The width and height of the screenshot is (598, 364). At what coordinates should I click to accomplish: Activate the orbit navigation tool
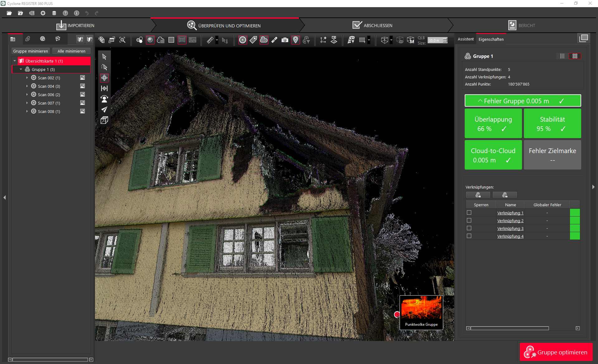click(x=104, y=78)
